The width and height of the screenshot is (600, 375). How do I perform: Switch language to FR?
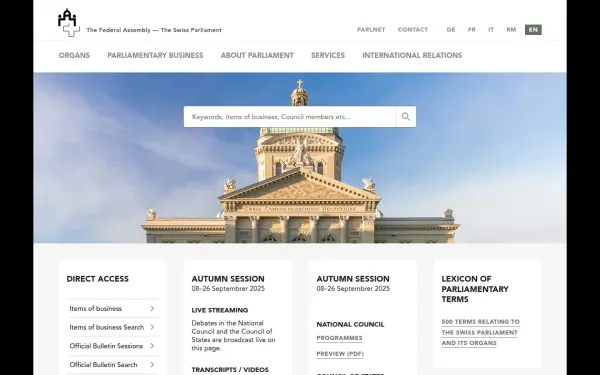(x=472, y=30)
